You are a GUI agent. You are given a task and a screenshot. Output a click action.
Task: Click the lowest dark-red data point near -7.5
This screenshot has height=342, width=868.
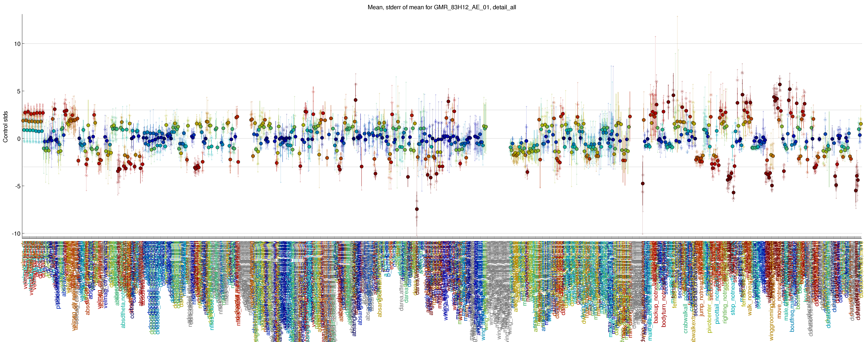pyautogui.click(x=417, y=209)
